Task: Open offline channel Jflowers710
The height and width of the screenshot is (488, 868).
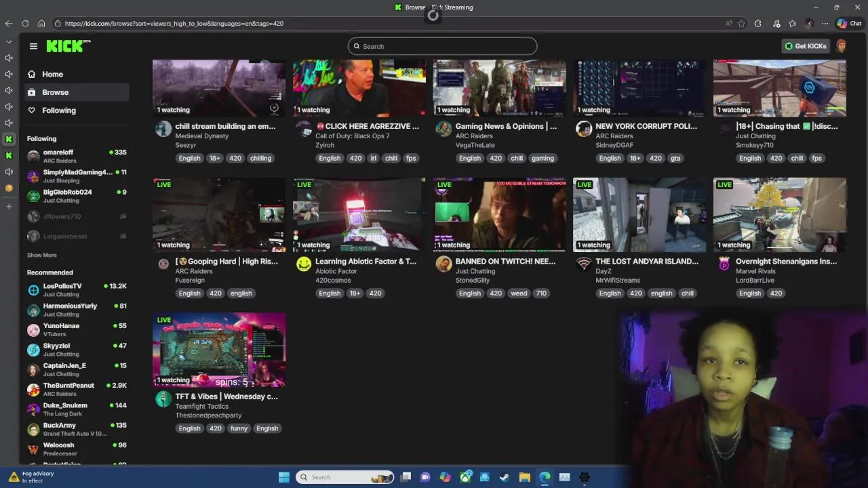Action: click(x=77, y=217)
